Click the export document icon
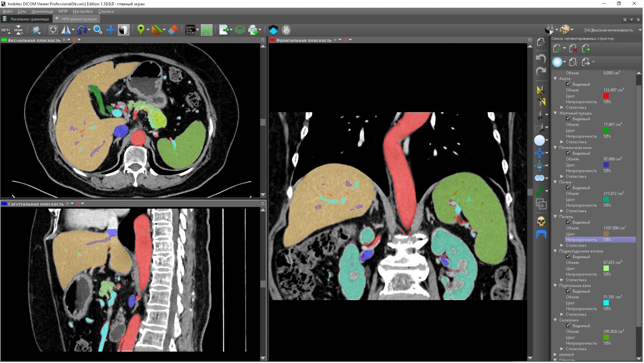The height and width of the screenshot is (363, 644). pyautogui.click(x=224, y=30)
